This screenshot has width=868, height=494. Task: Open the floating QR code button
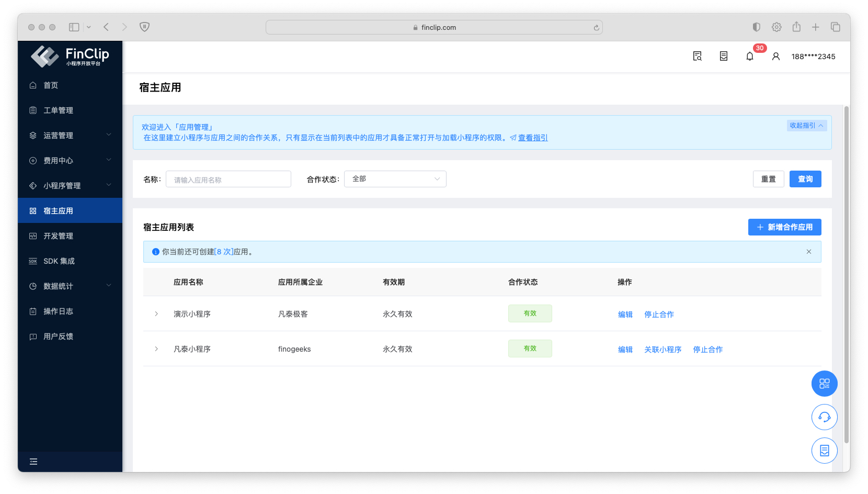824,384
